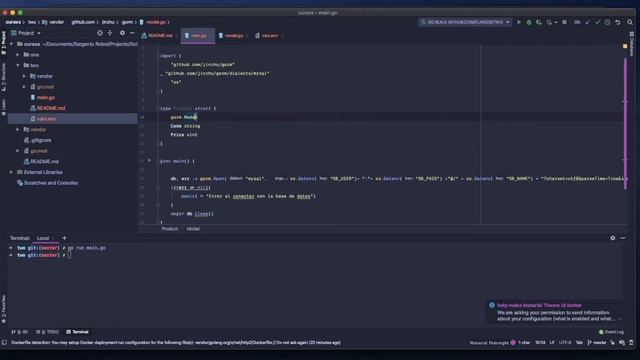The image size is (640, 360).
Task: Minimize the Terminal panel
Action: pos(623,238)
